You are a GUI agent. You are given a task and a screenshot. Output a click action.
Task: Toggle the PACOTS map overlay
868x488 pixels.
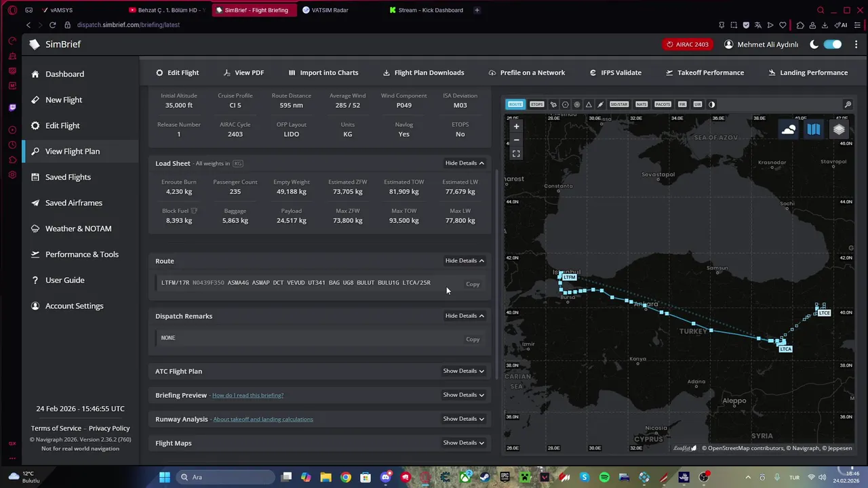point(663,104)
